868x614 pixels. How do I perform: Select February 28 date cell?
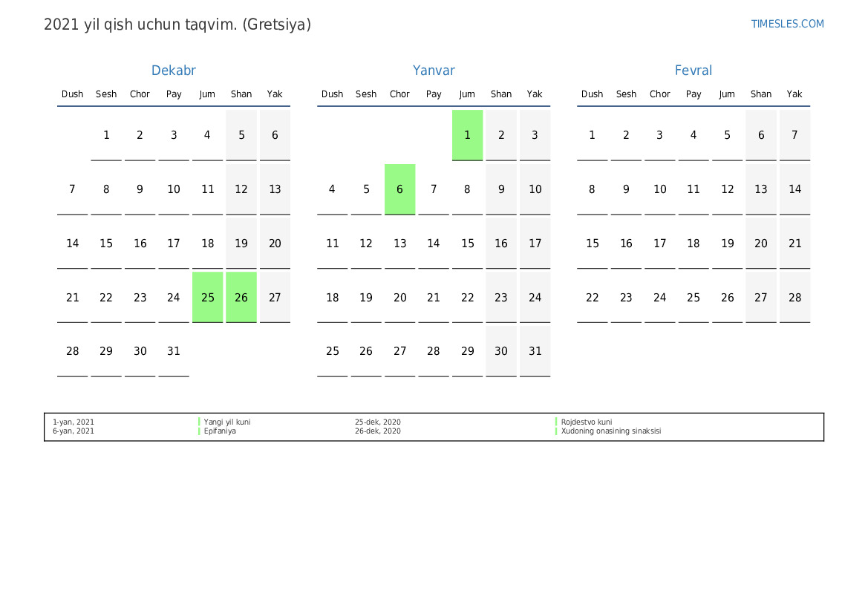tap(795, 297)
